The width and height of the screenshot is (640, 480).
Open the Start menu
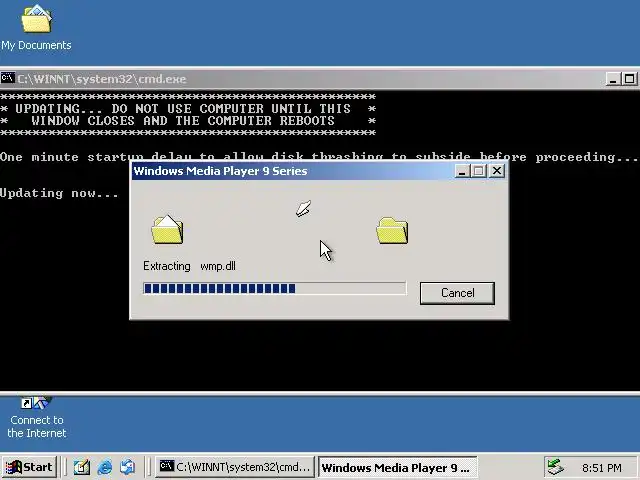click(29, 467)
